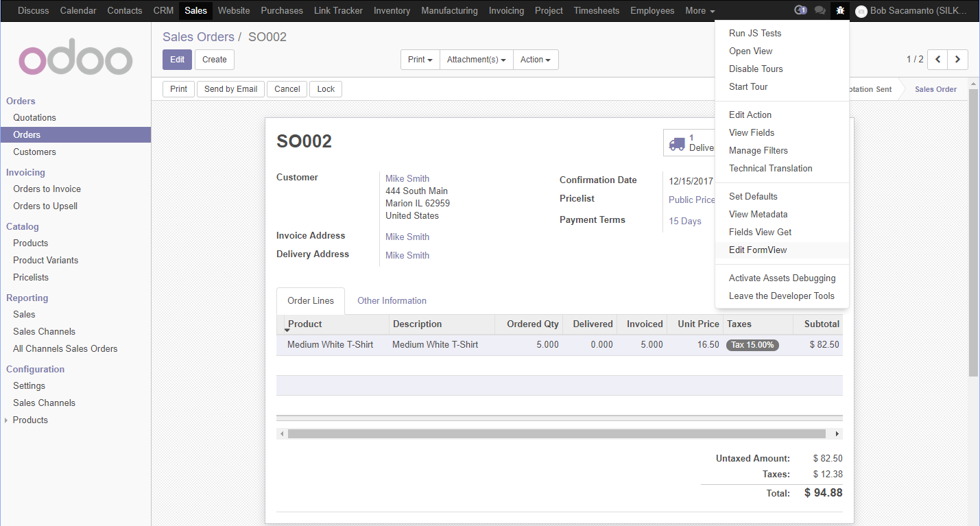This screenshot has height=526, width=980.
Task: Open the Print dropdown
Action: (420, 60)
